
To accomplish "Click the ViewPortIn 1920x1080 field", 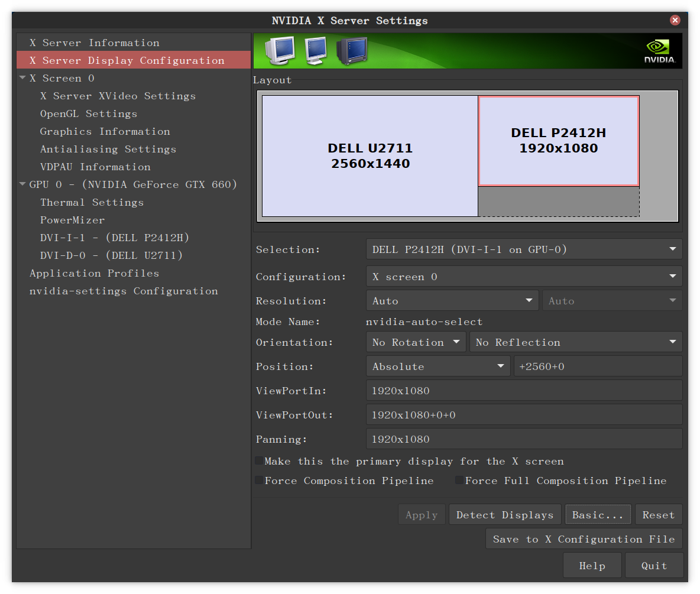I will pyautogui.click(x=524, y=390).
